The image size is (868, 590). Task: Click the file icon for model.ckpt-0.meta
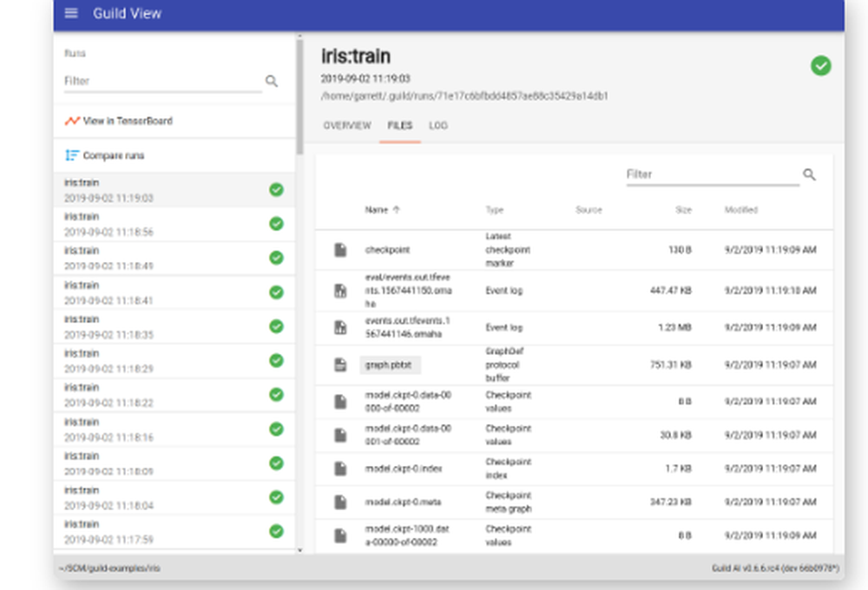[x=340, y=502]
